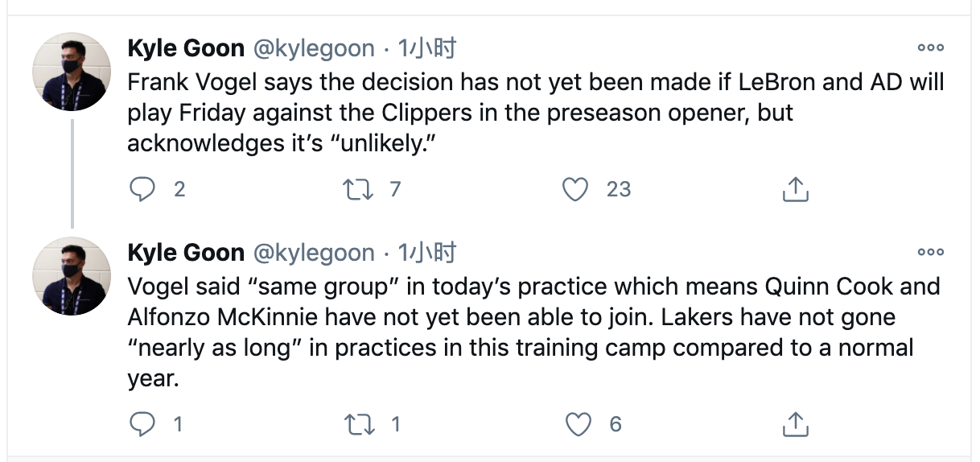Like the tweet with 23 likes
Viewport: 980px width, 462px height.
tap(574, 189)
